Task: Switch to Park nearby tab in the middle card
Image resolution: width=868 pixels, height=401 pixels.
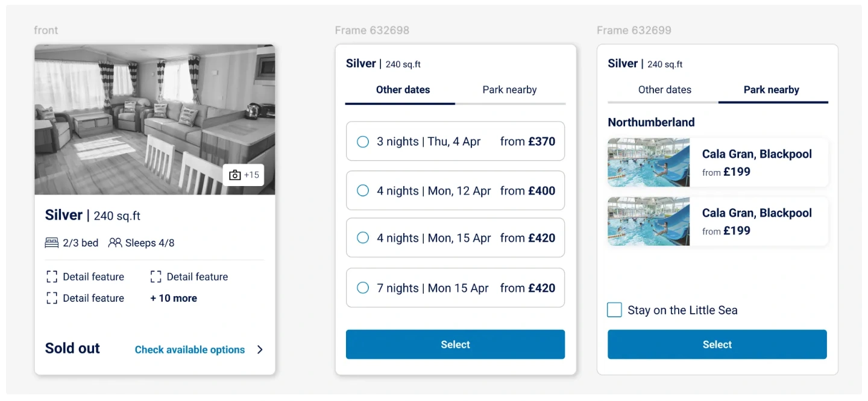Action: point(509,90)
